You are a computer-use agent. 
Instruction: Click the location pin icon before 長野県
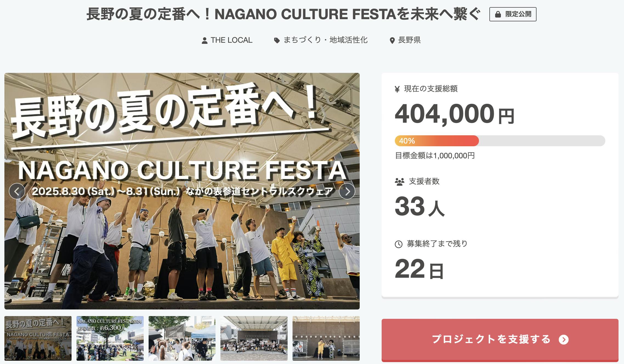pyautogui.click(x=392, y=41)
